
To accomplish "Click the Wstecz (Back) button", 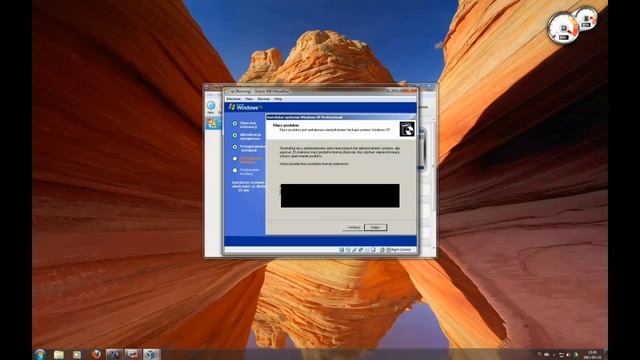I will pyautogui.click(x=353, y=227).
